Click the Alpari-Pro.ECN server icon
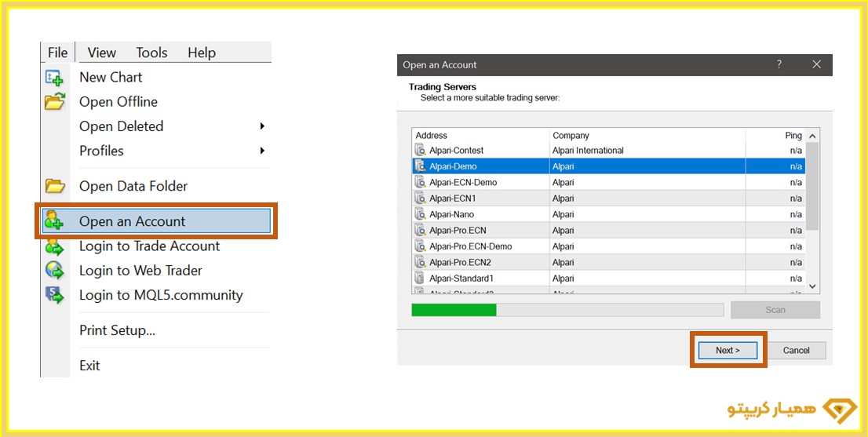Screen dimensions: 868x437 click(x=420, y=230)
